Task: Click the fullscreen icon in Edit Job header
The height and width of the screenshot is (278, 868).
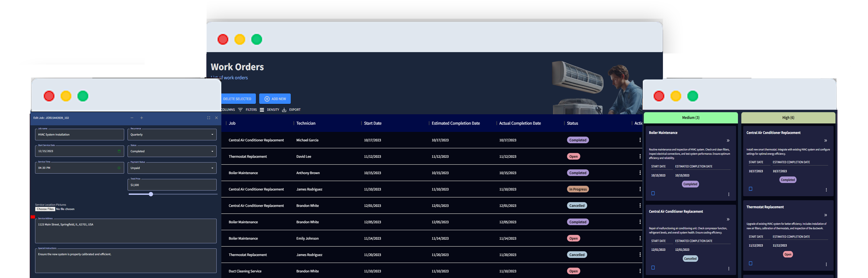Action: pyautogui.click(x=209, y=118)
